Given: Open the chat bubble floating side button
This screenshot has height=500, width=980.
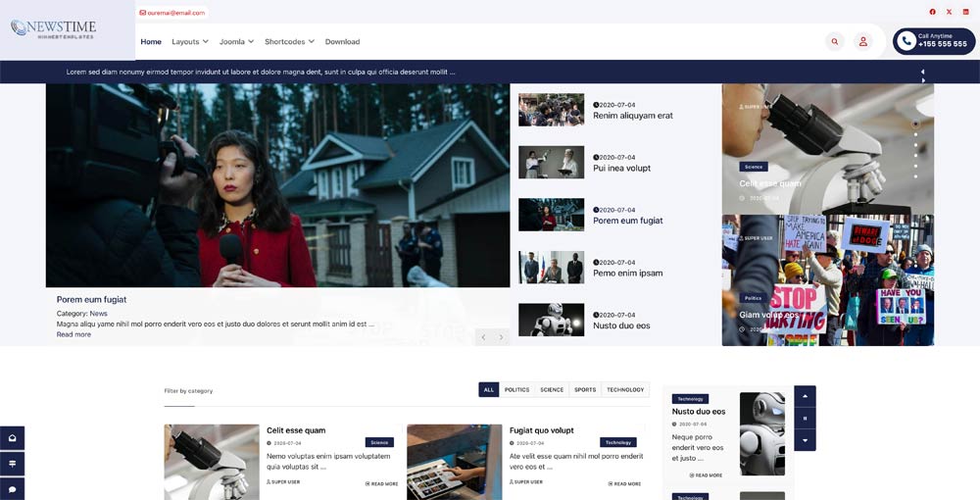Looking at the screenshot, I should pos(13,489).
